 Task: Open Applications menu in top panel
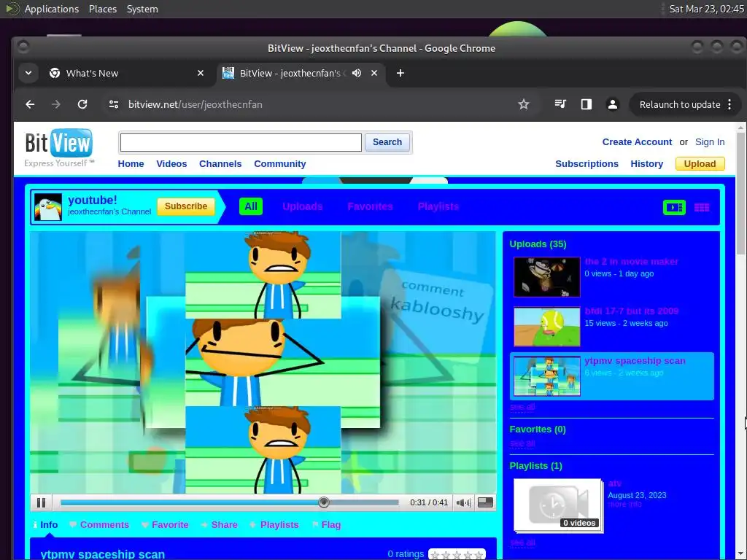tap(52, 9)
